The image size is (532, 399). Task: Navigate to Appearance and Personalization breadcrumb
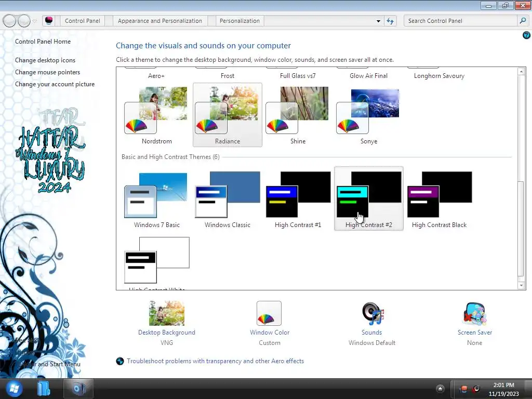[x=160, y=21]
